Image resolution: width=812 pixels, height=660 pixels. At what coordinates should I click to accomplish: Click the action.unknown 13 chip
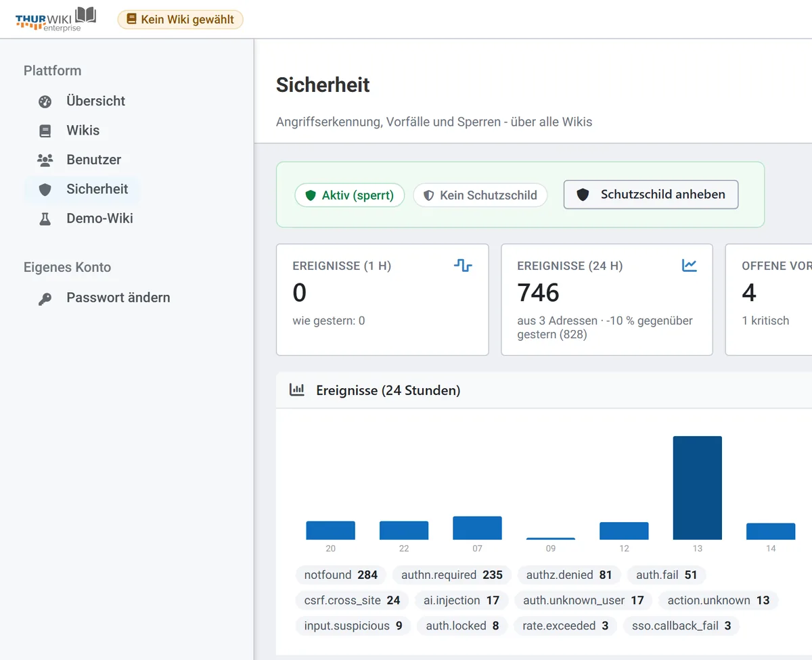pyautogui.click(x=719, y=600)
